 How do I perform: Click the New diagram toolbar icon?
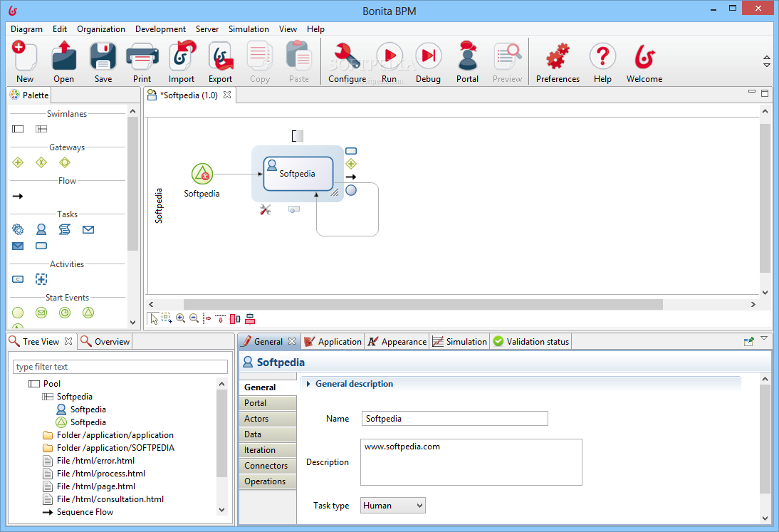tap(24, 56)
